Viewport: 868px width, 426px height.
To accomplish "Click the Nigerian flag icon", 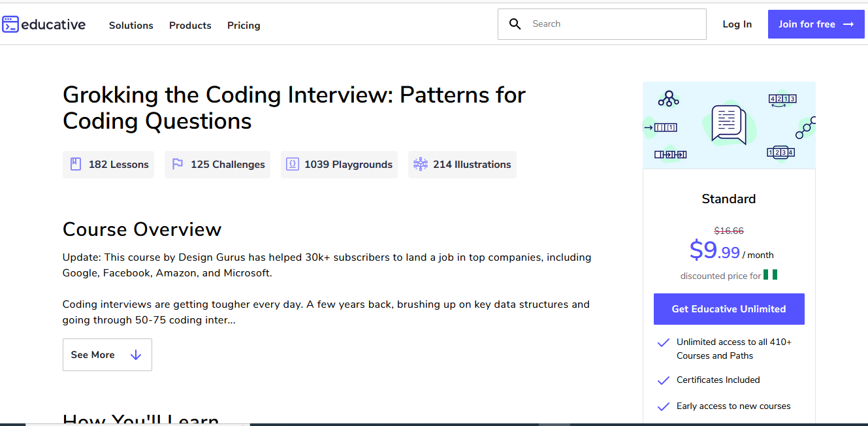I will pos(771,274).
